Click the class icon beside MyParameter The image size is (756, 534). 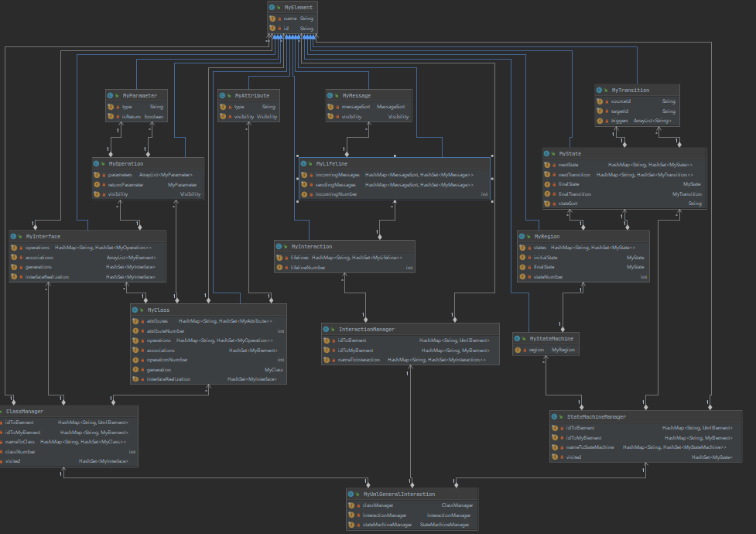(x=110, y=95)
